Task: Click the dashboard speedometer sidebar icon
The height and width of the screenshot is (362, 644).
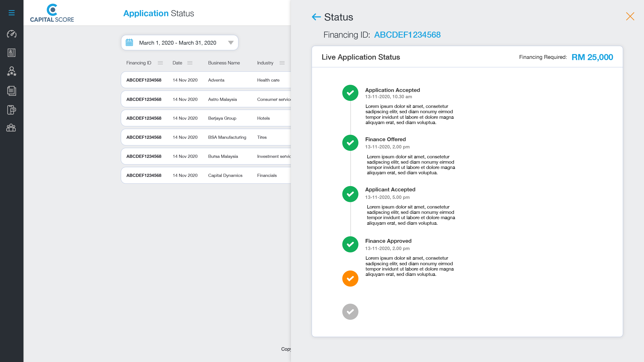Action: point(12,34)
